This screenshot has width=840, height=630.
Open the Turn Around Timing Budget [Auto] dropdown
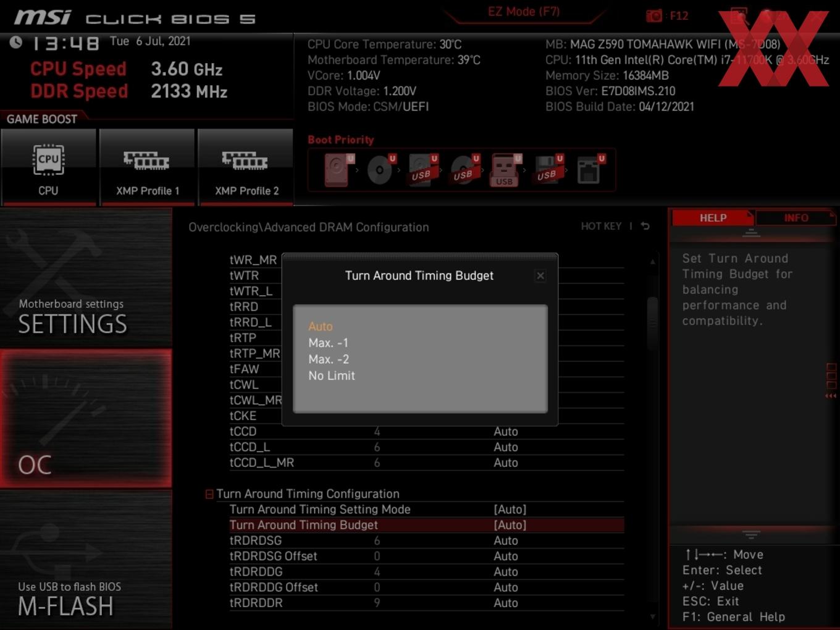point(510,525)
